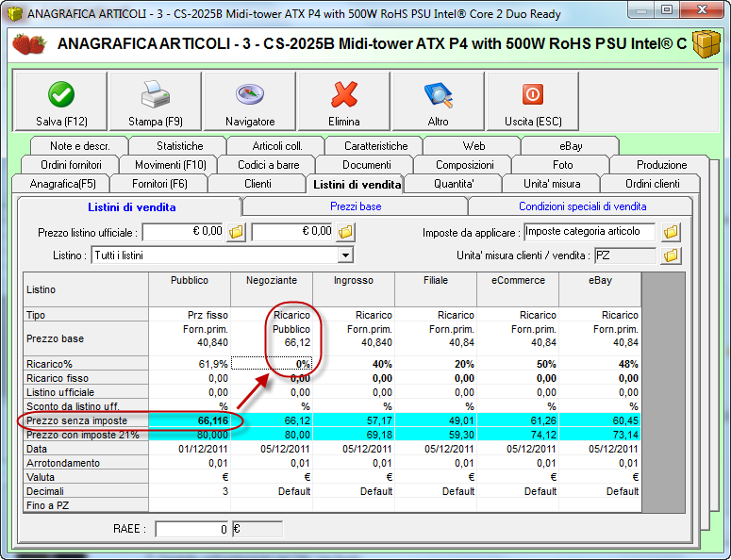Click Pubblico date 01/12/2011
This screenshot has width=731, height=560.
point(190,449)
